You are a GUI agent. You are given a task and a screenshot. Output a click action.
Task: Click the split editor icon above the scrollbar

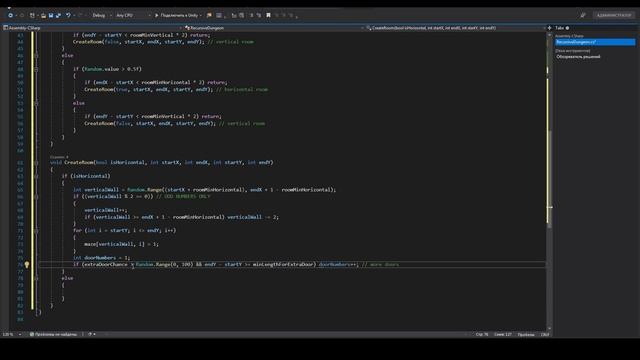coord(549,28)
